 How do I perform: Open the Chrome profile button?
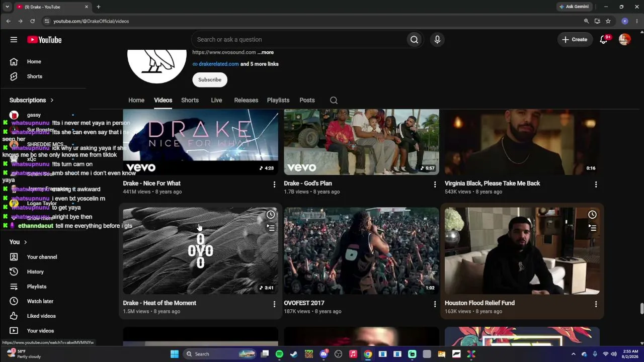click(x=625, y=21)
